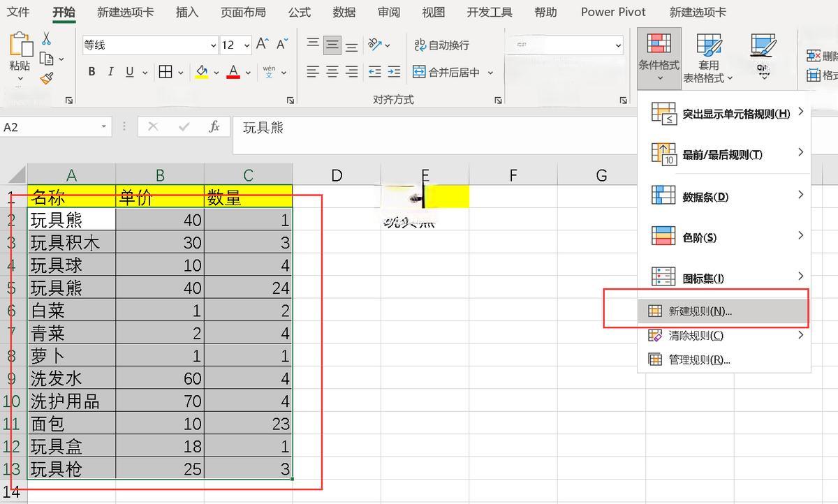Click 管理规则 to manage rules
Viewport: 838px width, 504px height.
click(698, 360)
